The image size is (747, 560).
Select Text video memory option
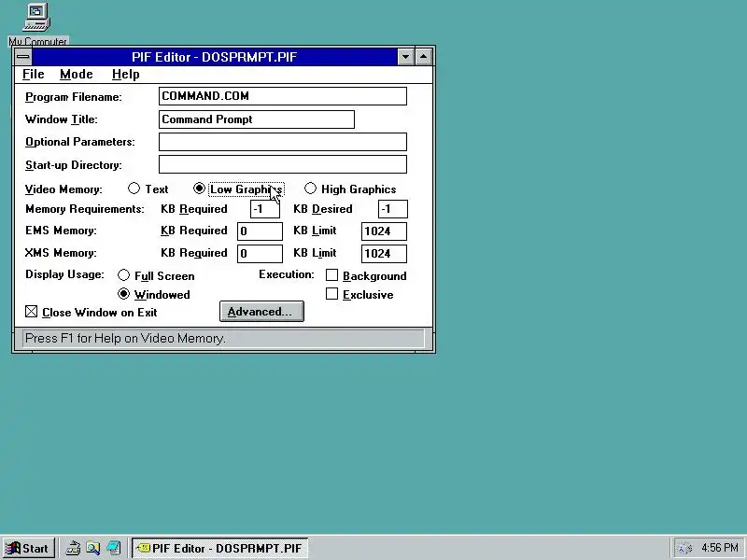(148, 189)
